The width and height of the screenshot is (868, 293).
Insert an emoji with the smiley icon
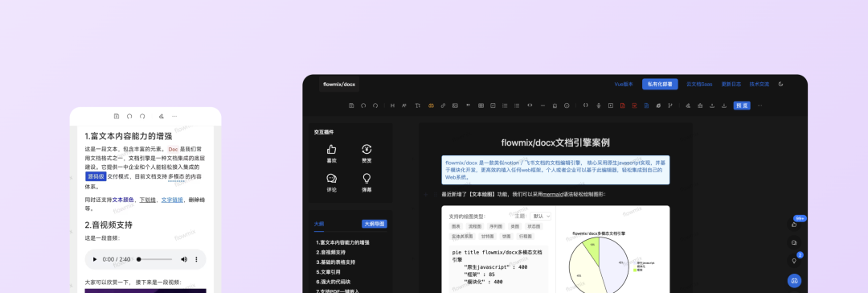[567, 105]
